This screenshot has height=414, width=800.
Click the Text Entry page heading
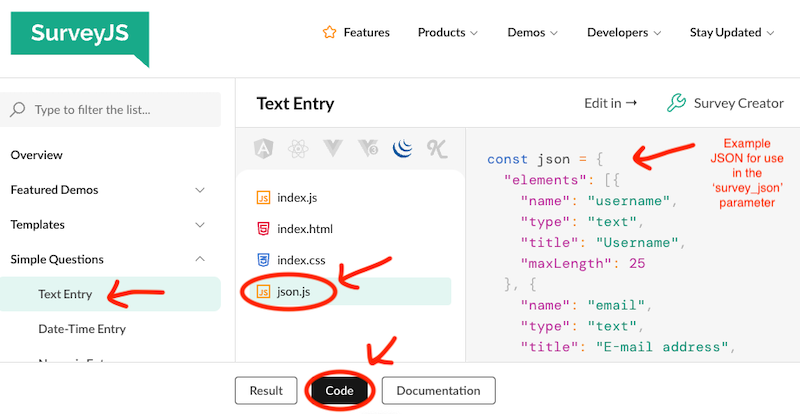pyautogui.click(x=295, y=104)
